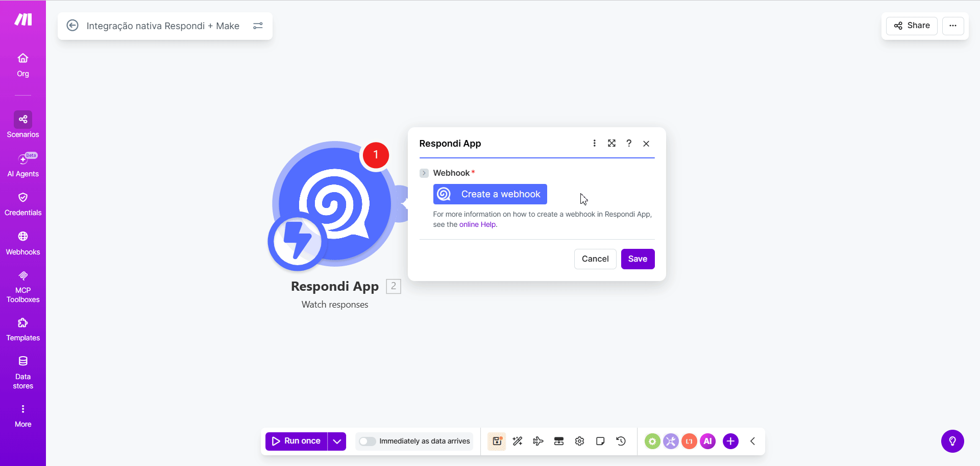Click the purple tools wrench icon

point(671,441)
